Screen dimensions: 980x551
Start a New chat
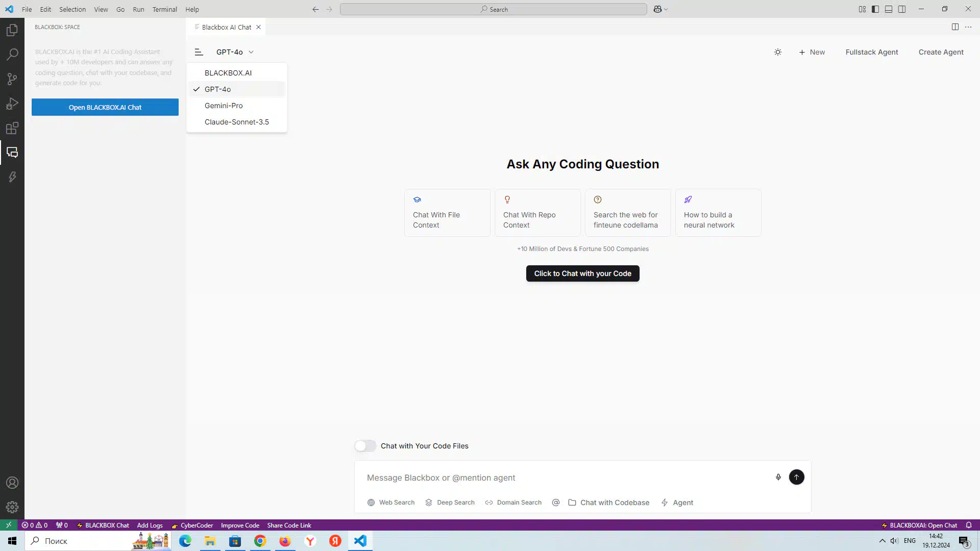[812, 52]
